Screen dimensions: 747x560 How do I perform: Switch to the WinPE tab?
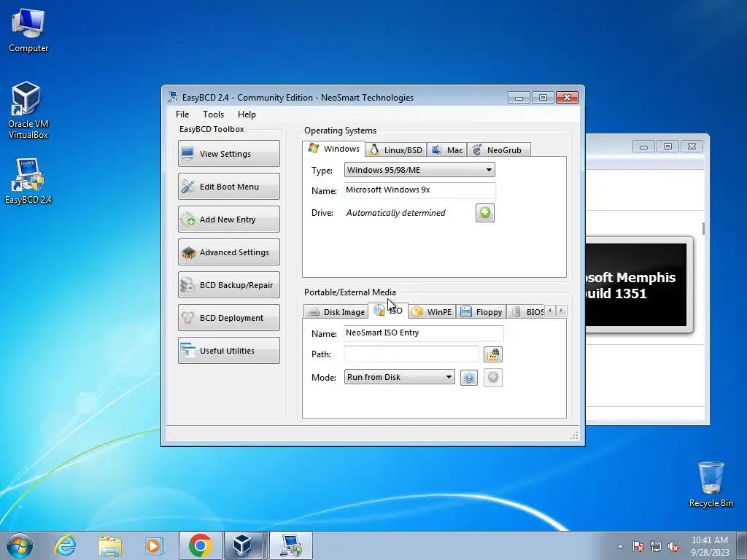(432, 312)
